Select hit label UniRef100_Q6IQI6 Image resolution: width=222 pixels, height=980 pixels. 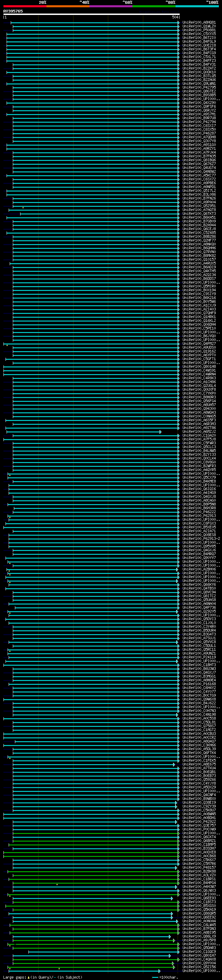tap(199, 489)
